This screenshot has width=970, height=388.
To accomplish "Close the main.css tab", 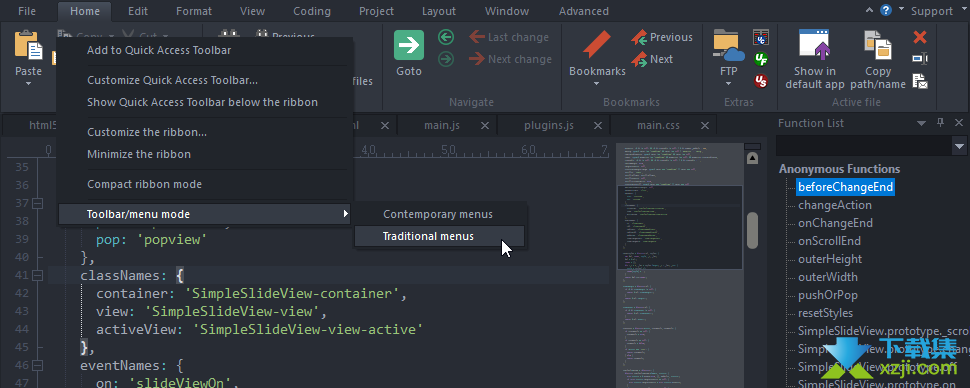I will pos(705,126).
